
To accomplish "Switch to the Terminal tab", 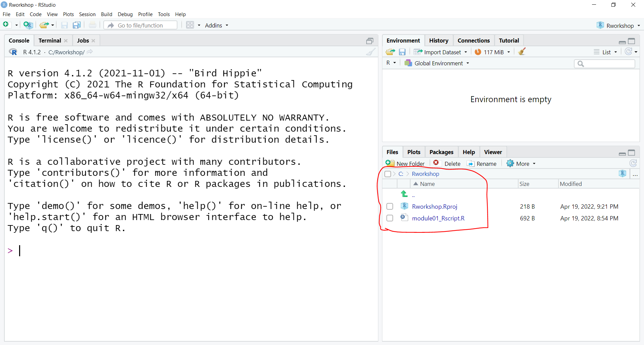I will pyautogui.click(x=50, y=41).
